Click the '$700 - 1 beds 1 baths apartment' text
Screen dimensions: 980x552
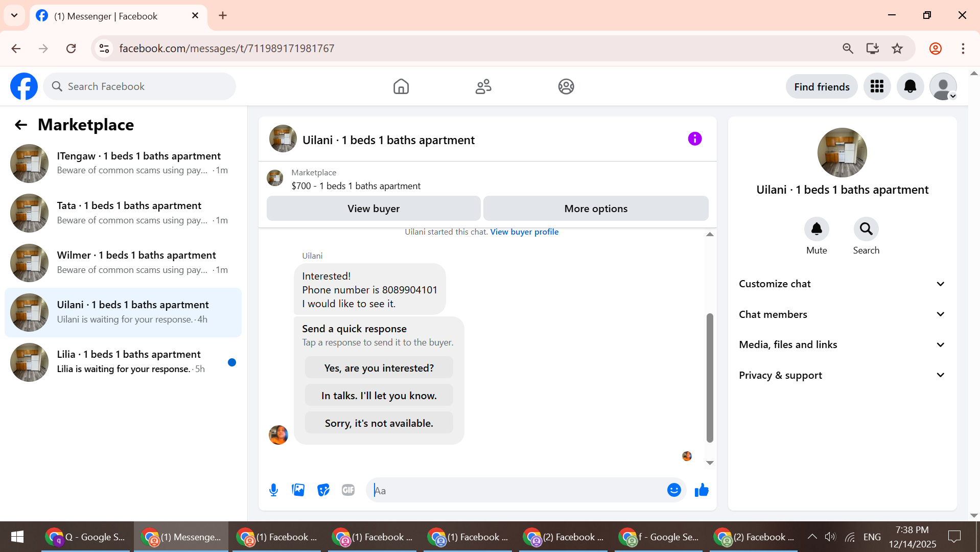coord(356,186)
